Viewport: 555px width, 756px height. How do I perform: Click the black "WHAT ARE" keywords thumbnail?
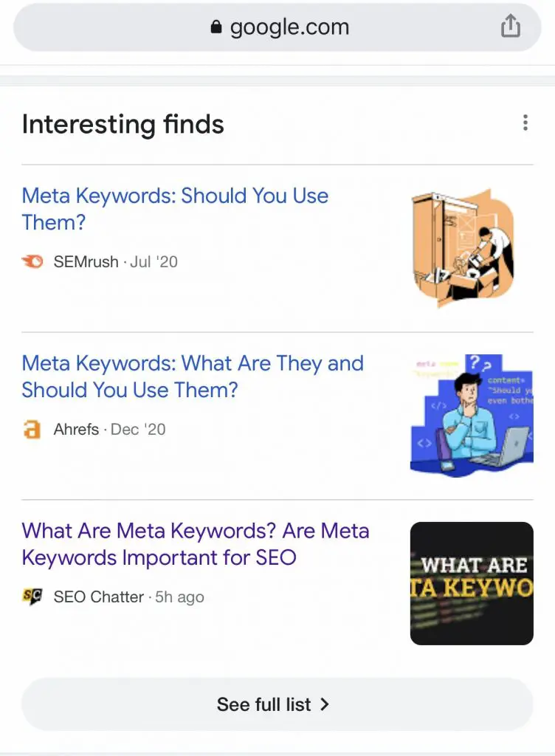(472, 583)
